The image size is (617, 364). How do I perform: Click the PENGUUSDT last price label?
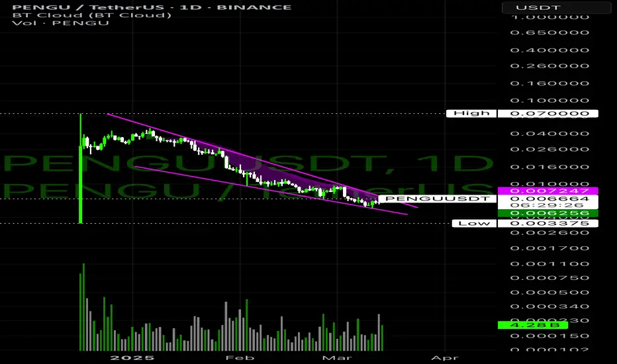(x=437, y=199)
